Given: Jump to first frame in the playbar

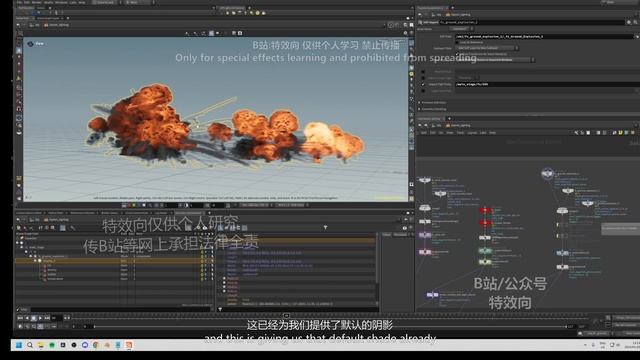Looking at the screenshot, I should coord(20,318).
